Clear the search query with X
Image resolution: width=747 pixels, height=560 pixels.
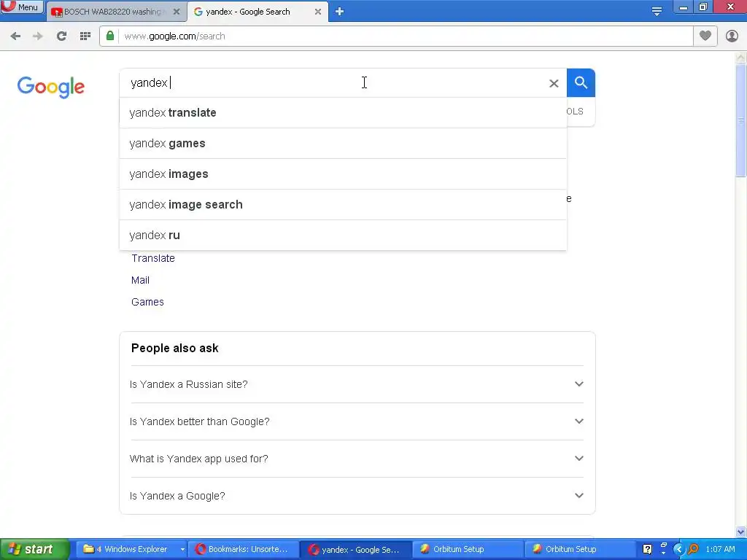554,84
